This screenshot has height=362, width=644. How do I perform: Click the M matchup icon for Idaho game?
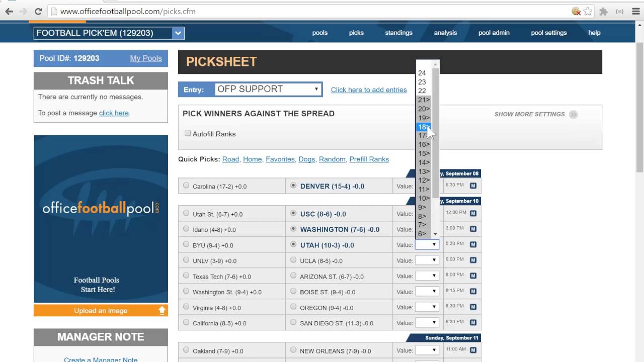pos(473,229)
